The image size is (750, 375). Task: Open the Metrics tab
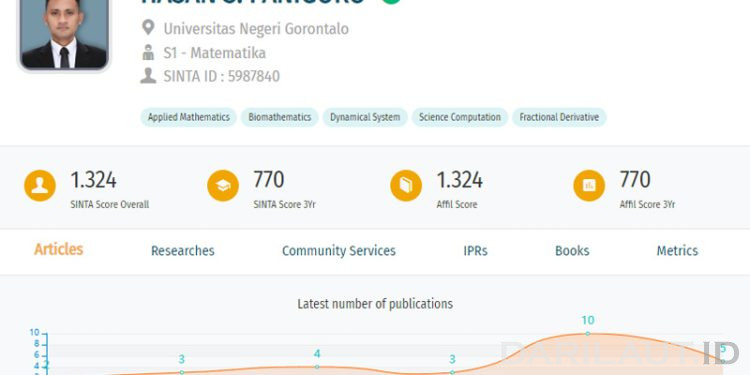(x=677, y=251)
